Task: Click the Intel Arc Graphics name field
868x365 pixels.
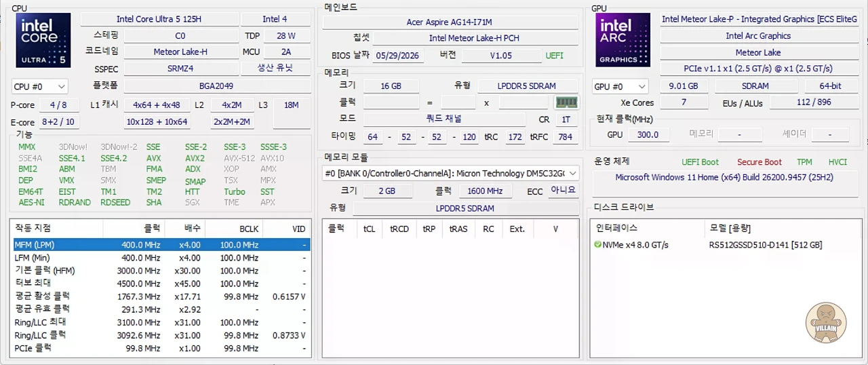Action: (x=758, y=36)
